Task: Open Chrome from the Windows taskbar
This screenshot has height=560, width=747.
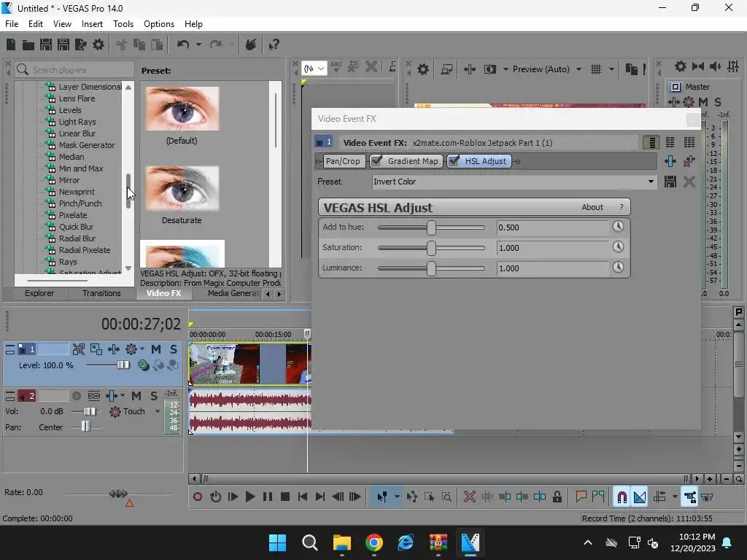Action: pos(374,542)
